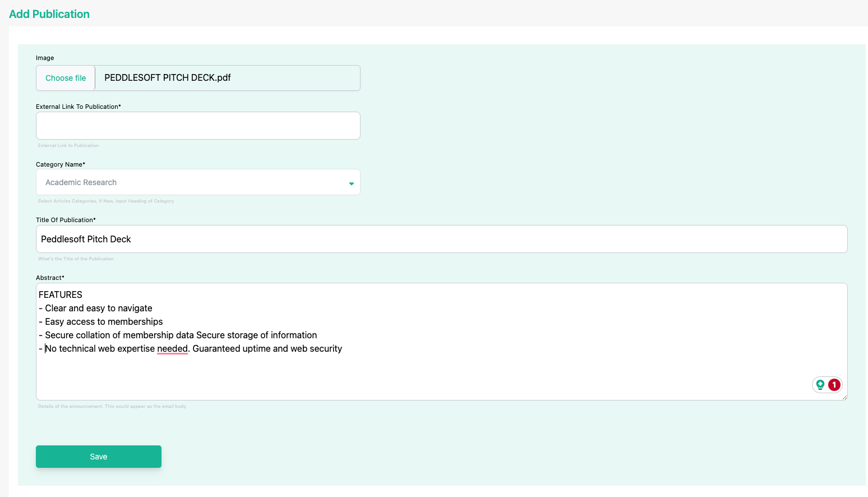Click the External Link To Publication field

coord(198,126)
